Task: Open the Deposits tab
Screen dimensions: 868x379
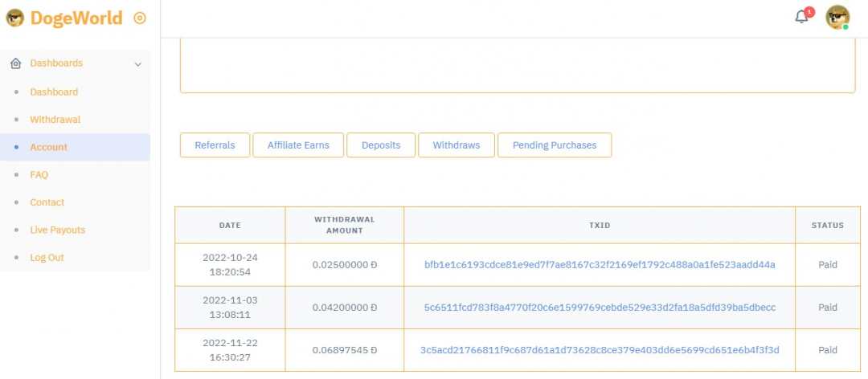Action: 381,145
